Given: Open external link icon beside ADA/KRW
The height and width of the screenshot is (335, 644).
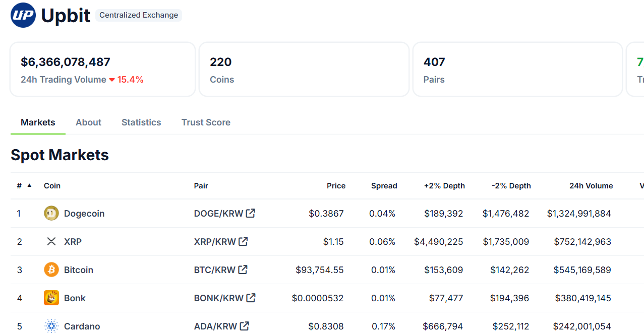Looking at the screenshot, I should 244,326.
